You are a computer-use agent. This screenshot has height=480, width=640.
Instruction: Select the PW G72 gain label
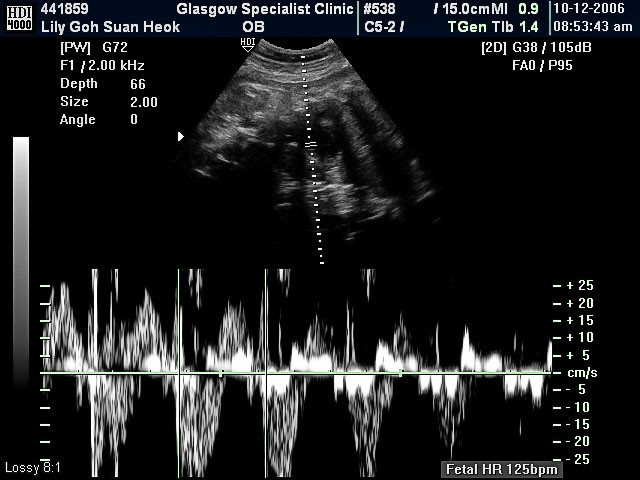coord(87,47)
